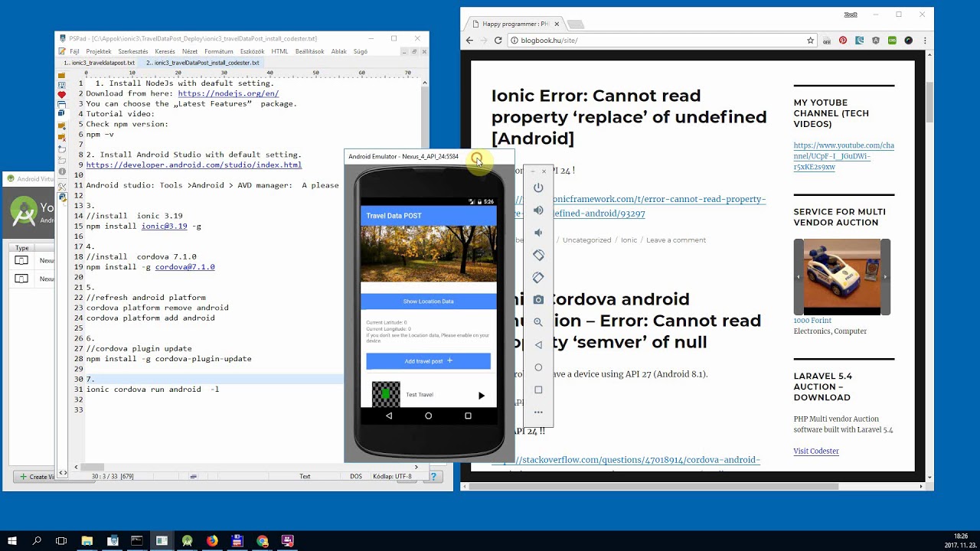This screenshot has height=551, width=980.
Task: Click Show Location Data button in app
Action: pyautogui.click(x=428, y=301)
